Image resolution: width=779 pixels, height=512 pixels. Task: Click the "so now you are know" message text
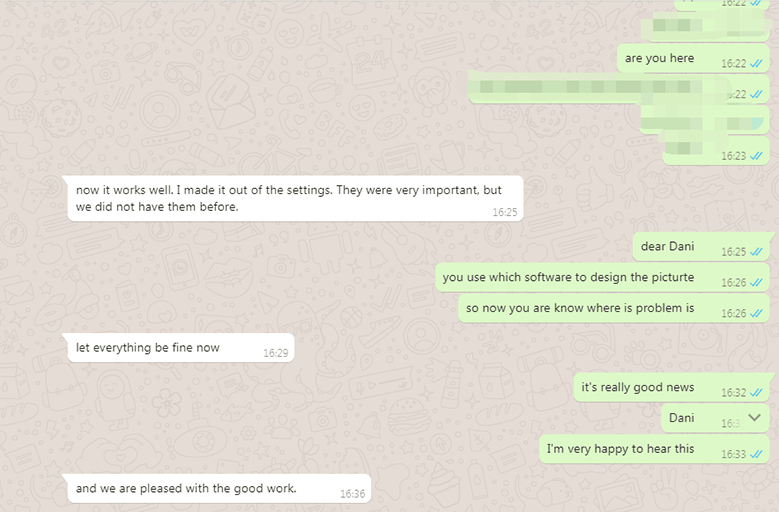tap(580, 308)
